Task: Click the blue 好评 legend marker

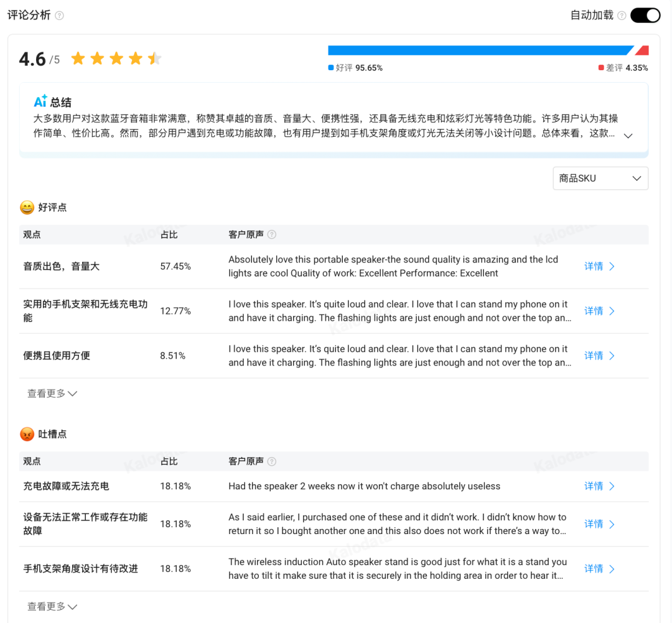Action: [331, 67]
